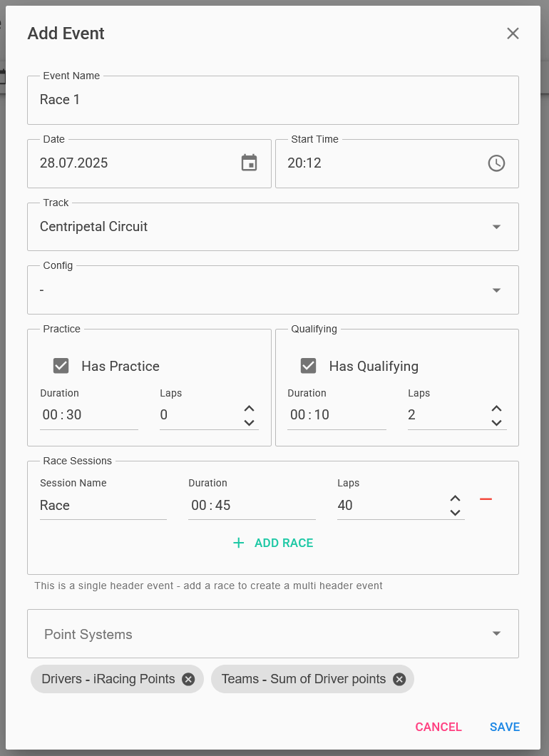This screenshot has height=756, width=549.
Task: Open the start time clock picker
Action: point(496,163)
